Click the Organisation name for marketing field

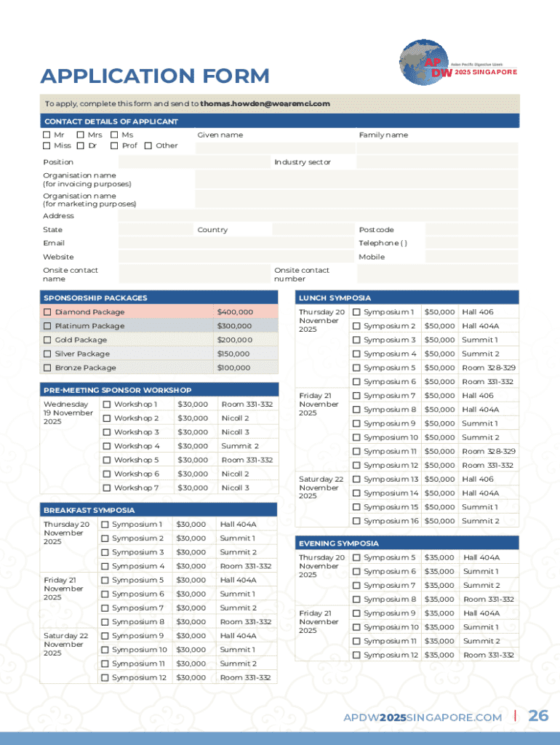coord(356,199)
